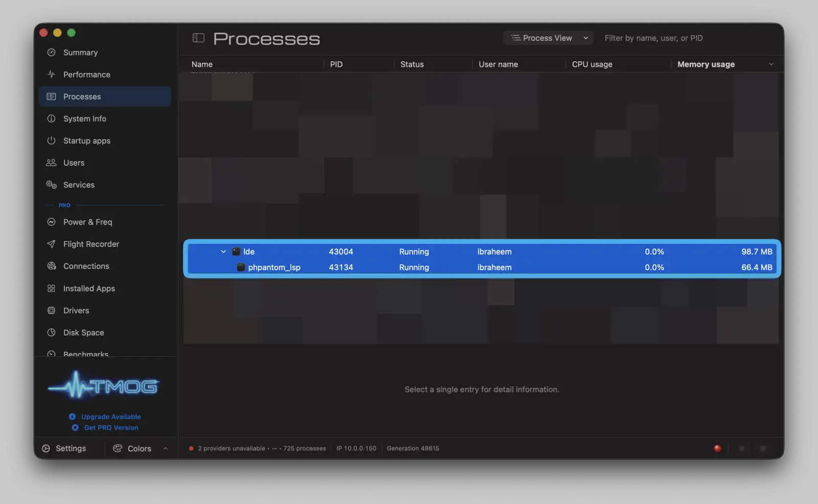This screenshot has width=818, height=504.
Task: Sort by the Status column header
Action: (412, 64)
